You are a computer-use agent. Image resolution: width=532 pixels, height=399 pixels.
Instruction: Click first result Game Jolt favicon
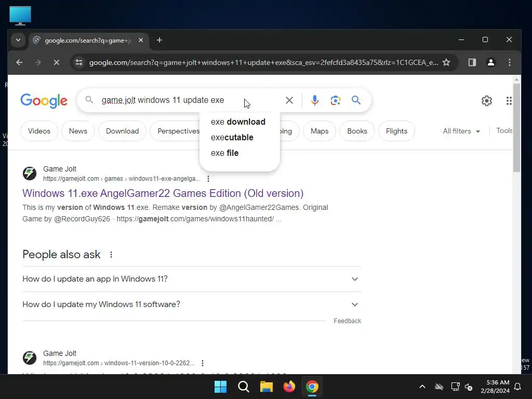pyautogui.click(x=30, y=174)
